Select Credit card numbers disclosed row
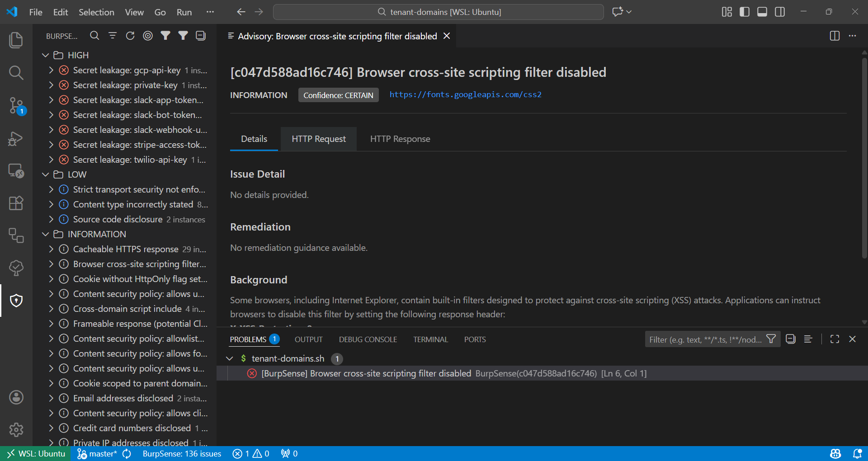This screenshot has height=461, width=868. (x=124, y=428)
